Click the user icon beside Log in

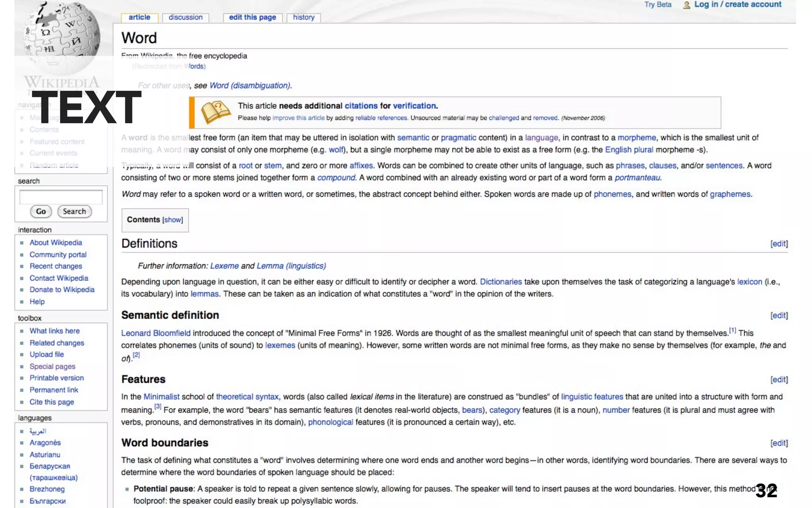tap(686, 5)
